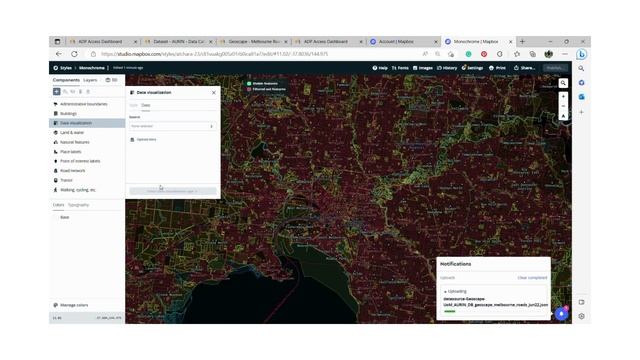Image resolution: width=640 pixels, height=360 pixels.
Task: Select the Point of interest labels component
Action: pyautogui.click(x=87, y=161)
